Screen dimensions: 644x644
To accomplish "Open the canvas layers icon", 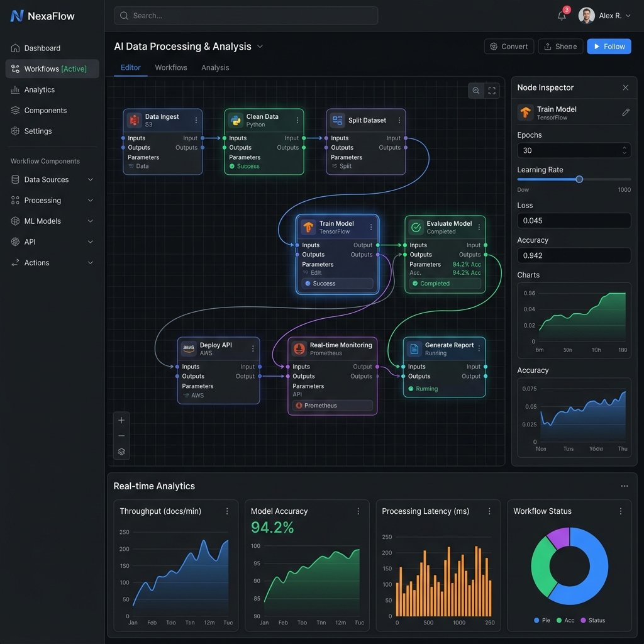I will [x=121, y=452].
